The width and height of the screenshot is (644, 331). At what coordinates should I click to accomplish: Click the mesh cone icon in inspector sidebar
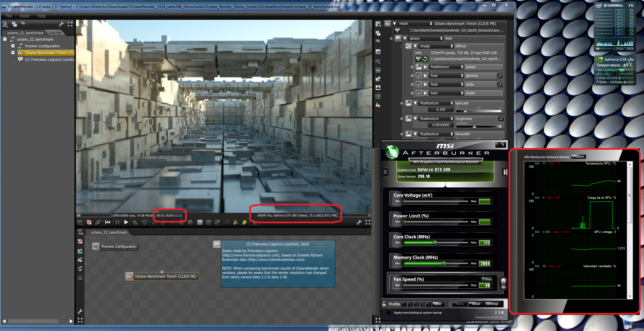[x=378, y=105]
